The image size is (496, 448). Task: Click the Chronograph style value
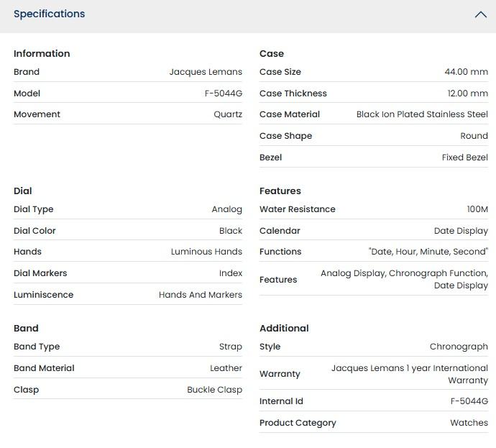click(x=459, y=347)
